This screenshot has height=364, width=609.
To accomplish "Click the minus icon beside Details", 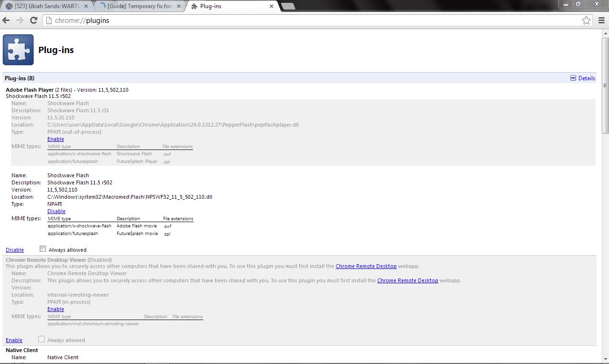I will 573,78.
